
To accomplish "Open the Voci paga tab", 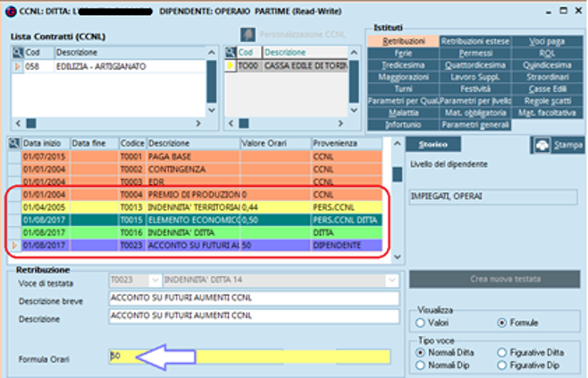I will point(547,41).
